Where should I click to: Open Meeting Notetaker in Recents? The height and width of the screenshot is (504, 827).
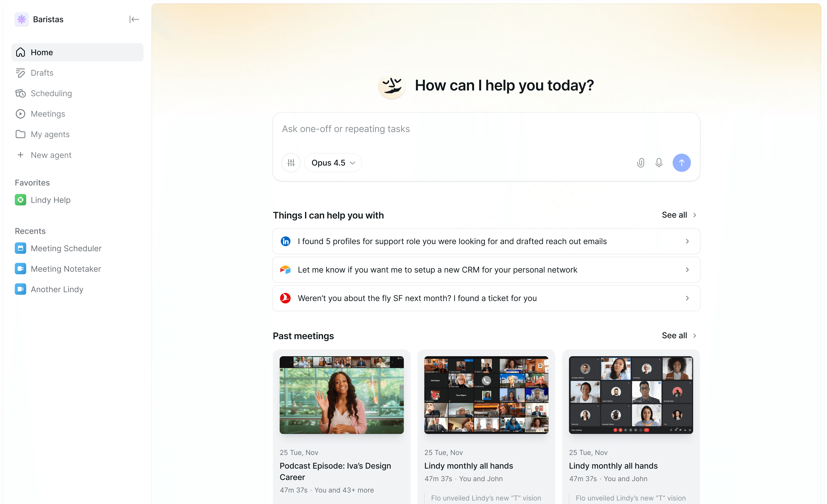(65, 269)
